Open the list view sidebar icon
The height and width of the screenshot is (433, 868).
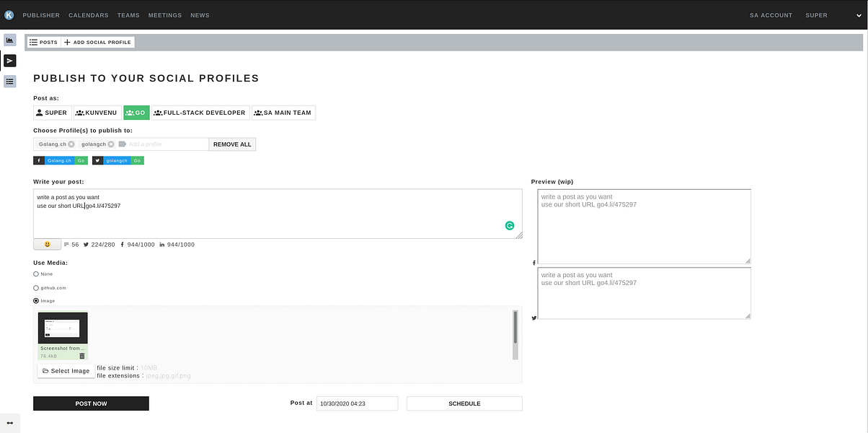coord(10,82)
